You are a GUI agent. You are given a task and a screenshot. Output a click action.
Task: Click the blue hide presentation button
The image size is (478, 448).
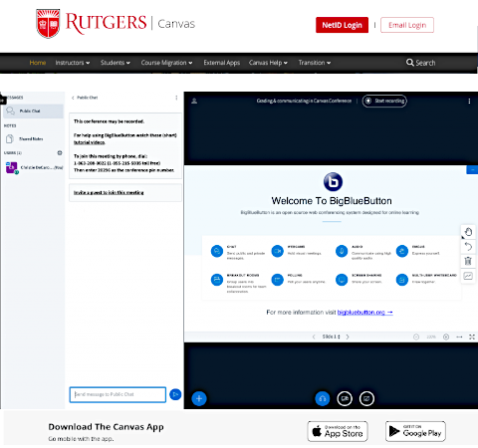point(472,169)
